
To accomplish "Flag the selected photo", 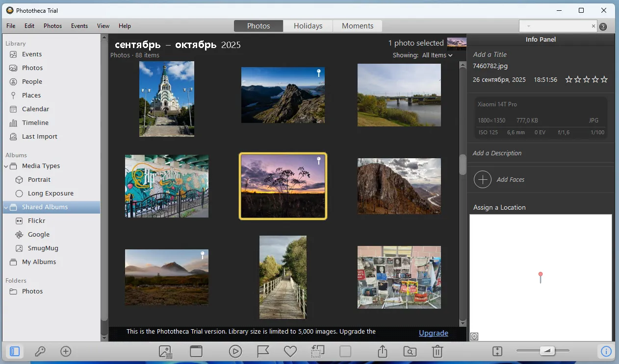I will (263, 351).
